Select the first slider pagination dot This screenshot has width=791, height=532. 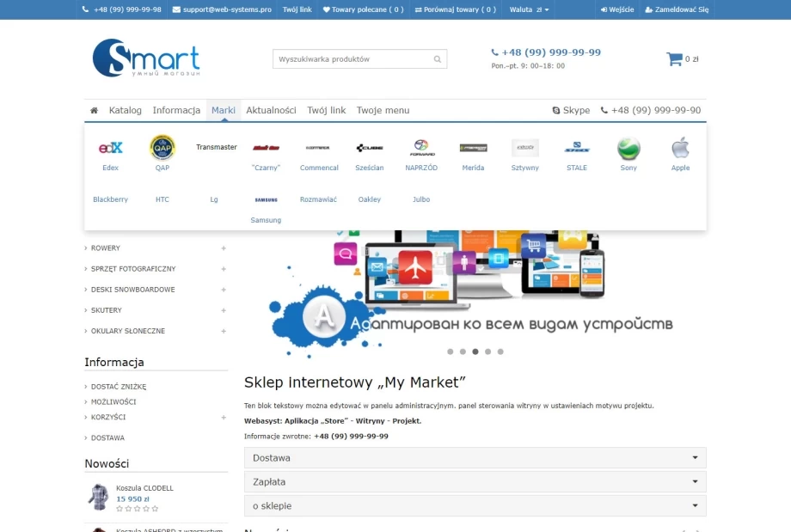point(450,352)
